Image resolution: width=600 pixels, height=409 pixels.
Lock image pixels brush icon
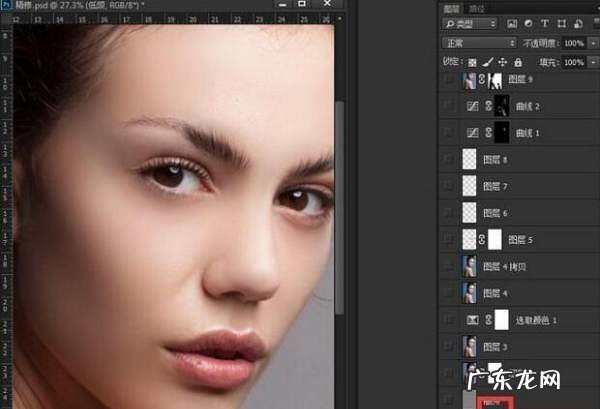pos(488,62)
